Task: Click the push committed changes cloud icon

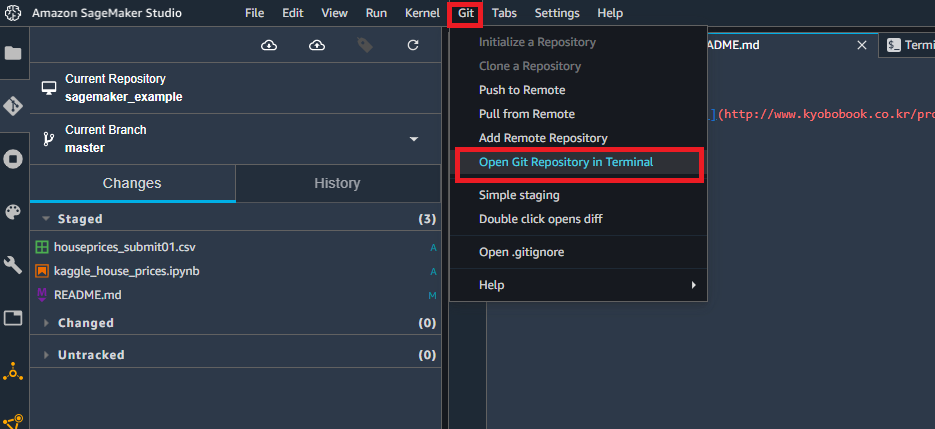Action: (x=317, y=45)
